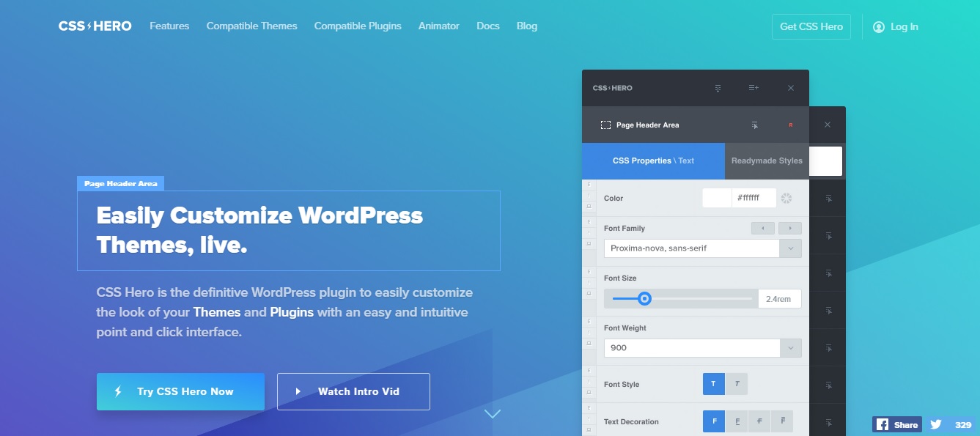Click the CSS Hero logo in the site header
Image resolution: width=980 pixels, height=436 pixels.
pos(95,26)
